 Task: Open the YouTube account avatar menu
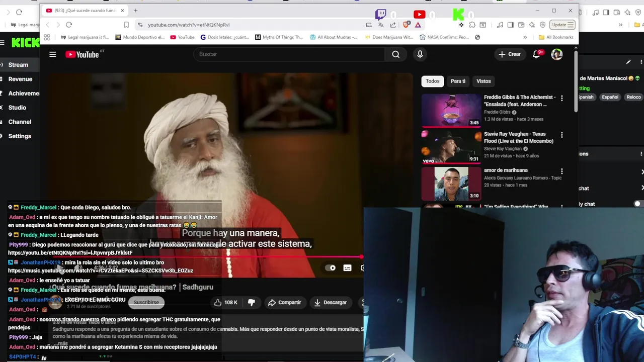(x=556, y=54)
